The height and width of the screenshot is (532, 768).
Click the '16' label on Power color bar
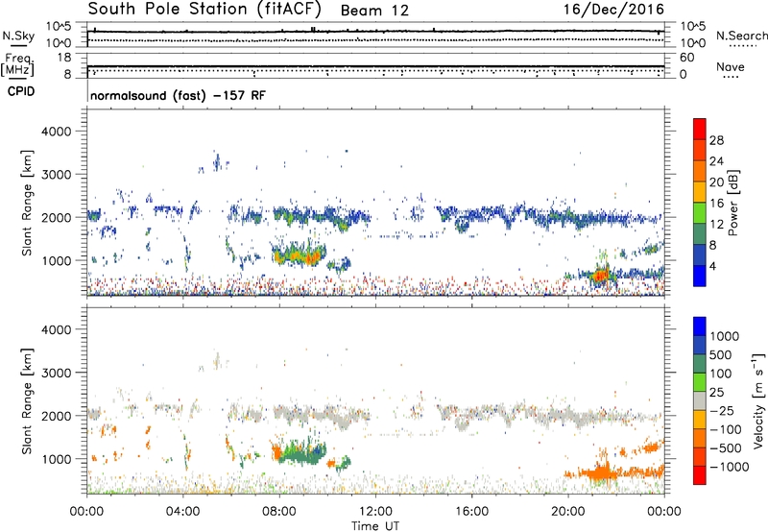716,204
